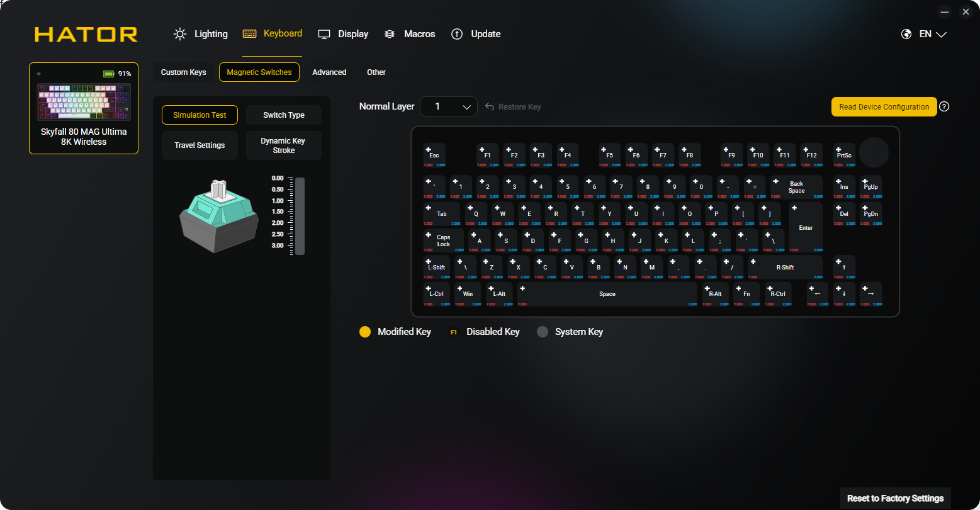Select the left arrow key
The height and width of the screenshot is (510, 980).
(818, 294)
